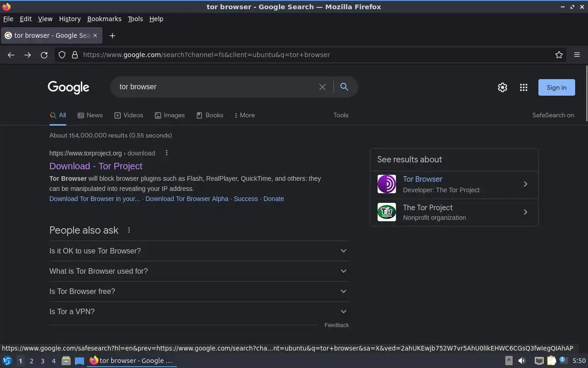Screen dimensions: 588x368
Task: Switch to workspace 4
Action: 53,361
